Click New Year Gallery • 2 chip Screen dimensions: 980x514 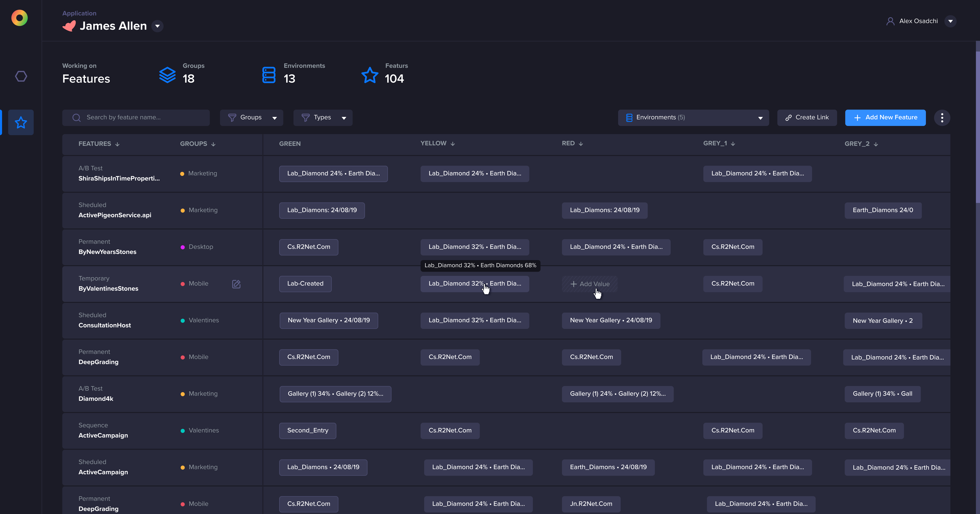(x=883, y=321)
